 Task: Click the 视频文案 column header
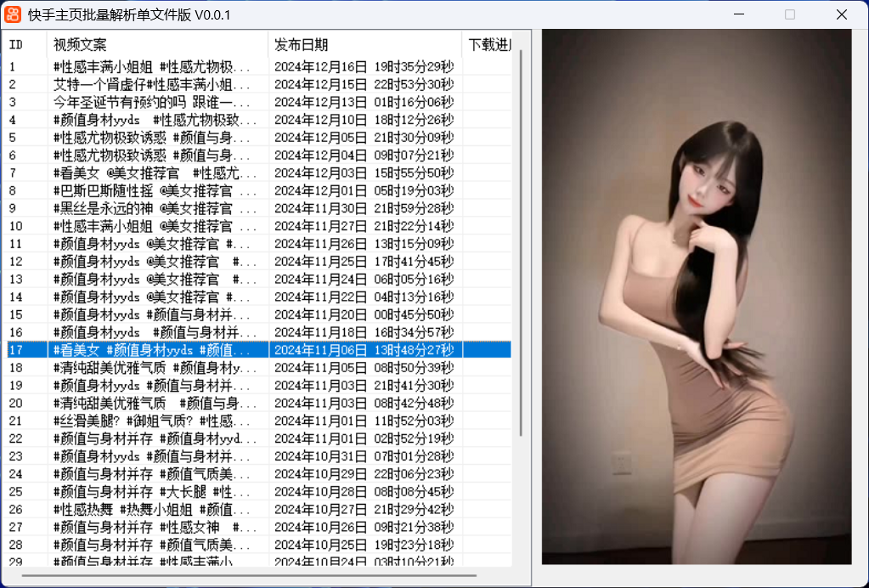pos(157,44)
